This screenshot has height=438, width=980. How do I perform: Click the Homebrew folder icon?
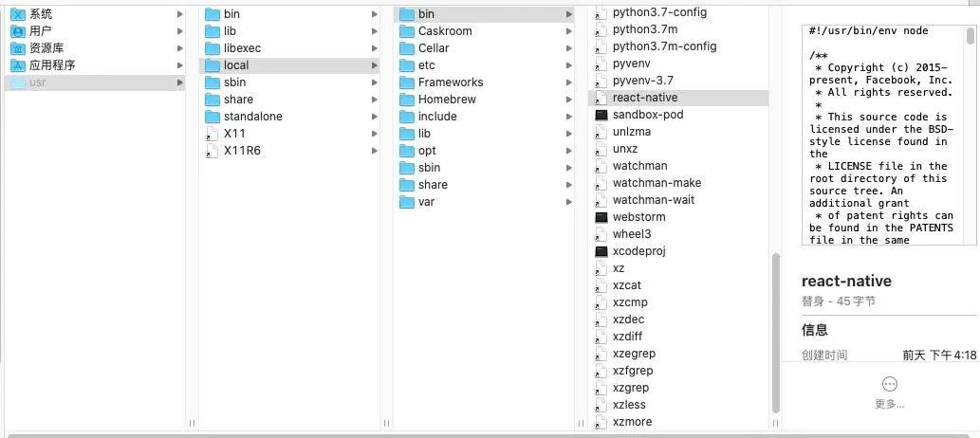pyautogui.click(x=405, y=100)
